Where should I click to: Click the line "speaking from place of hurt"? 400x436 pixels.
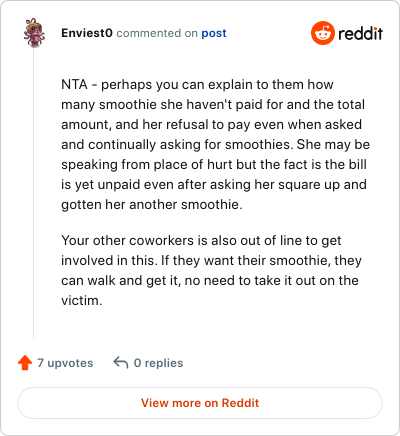click(214, 164)
